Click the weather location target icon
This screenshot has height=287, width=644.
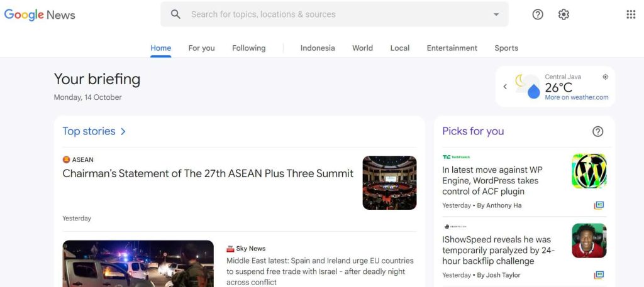[605, 77]
